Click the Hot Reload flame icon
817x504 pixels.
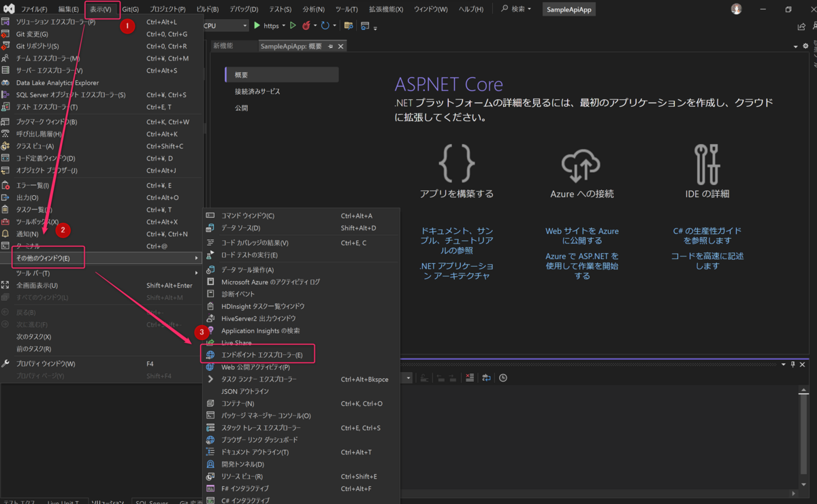click(307, 25)
